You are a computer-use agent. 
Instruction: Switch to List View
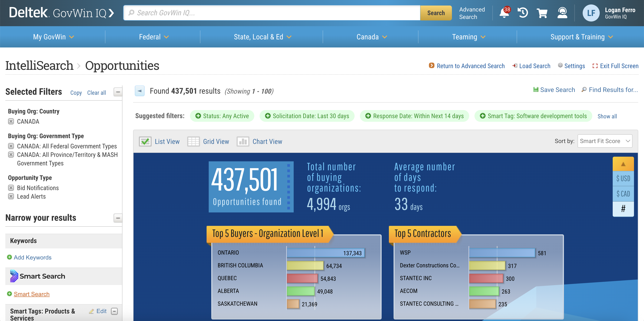pyautogui.click(x=167, y=141)
